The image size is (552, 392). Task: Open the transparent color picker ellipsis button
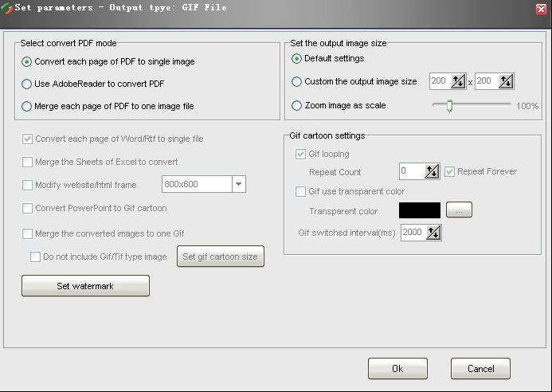459,210
